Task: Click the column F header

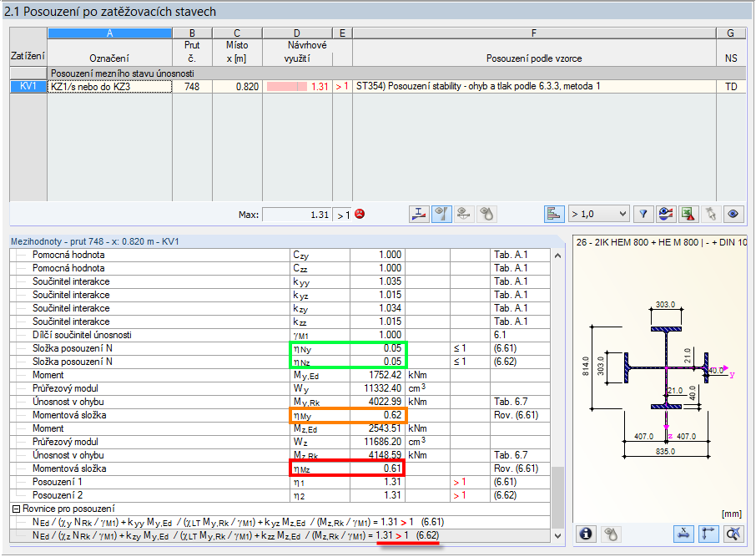Action: click(534, 33)
